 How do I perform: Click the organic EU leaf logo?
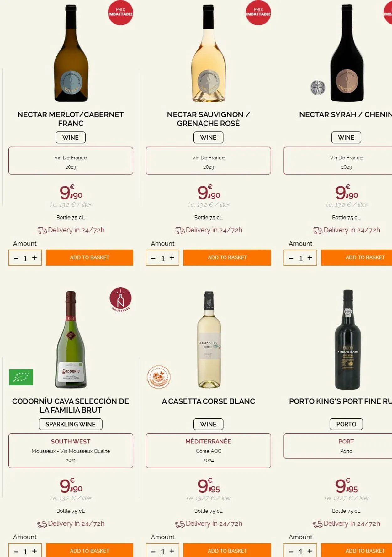[21, 377]
